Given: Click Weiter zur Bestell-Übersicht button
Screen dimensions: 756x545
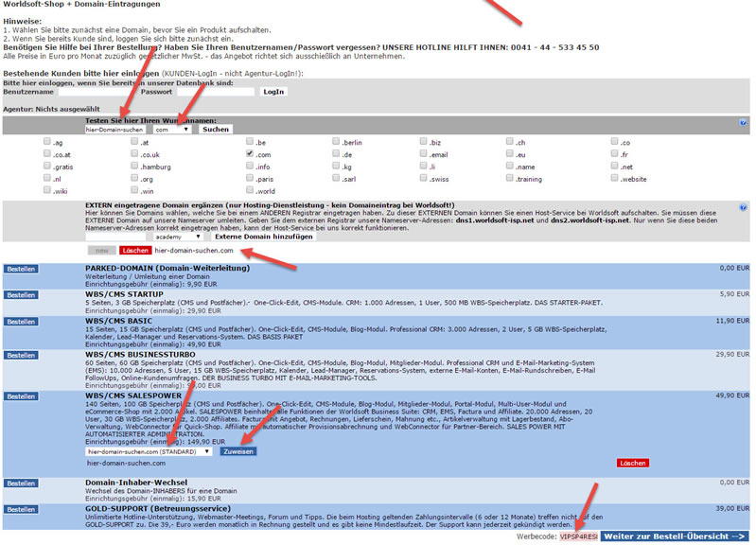Looking at the screenshot, I should click(675, 536).
